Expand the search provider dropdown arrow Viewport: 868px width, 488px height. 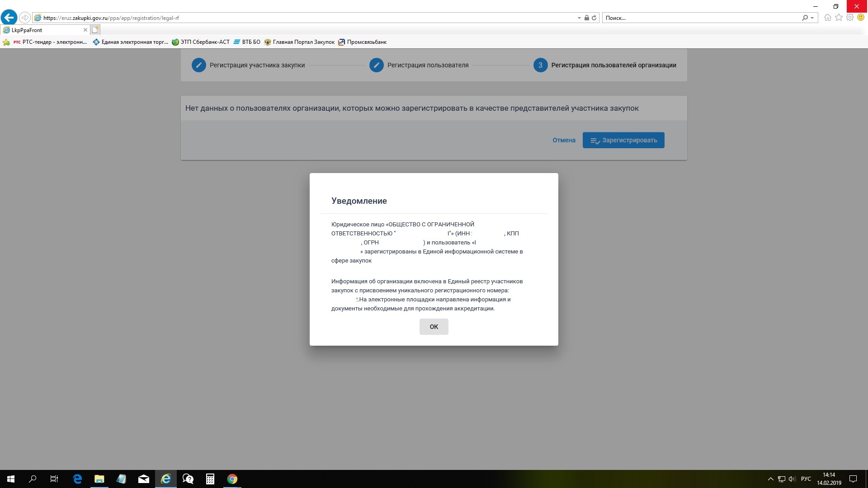[x=812, y=18]
